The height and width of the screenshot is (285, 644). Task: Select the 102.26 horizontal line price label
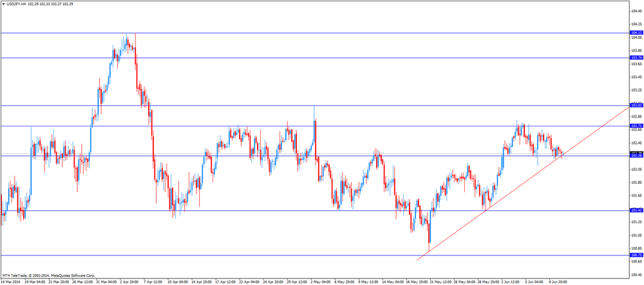click(636, 155)
